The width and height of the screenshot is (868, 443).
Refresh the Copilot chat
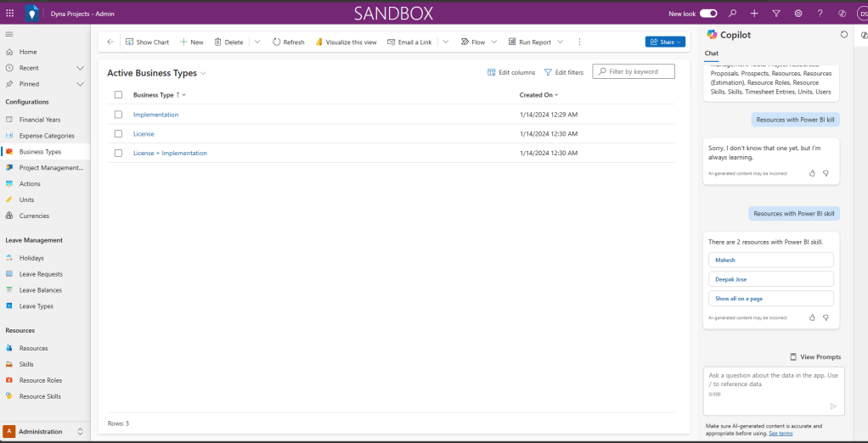[843, 35]
